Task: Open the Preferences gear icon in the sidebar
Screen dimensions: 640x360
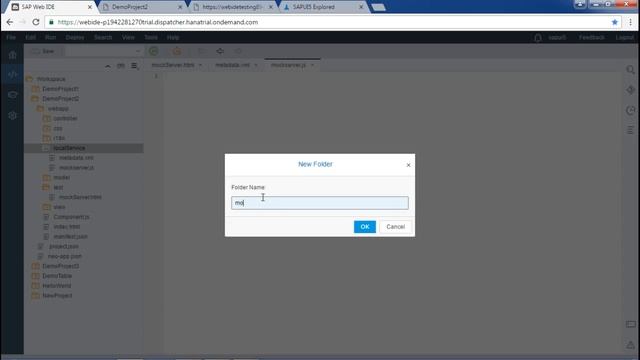Action: (x=12, y=116)
